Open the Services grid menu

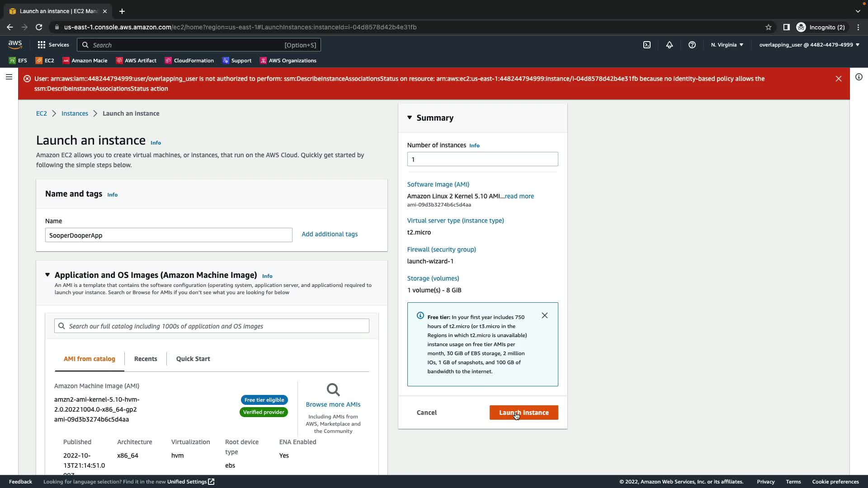tap(53, 45)
